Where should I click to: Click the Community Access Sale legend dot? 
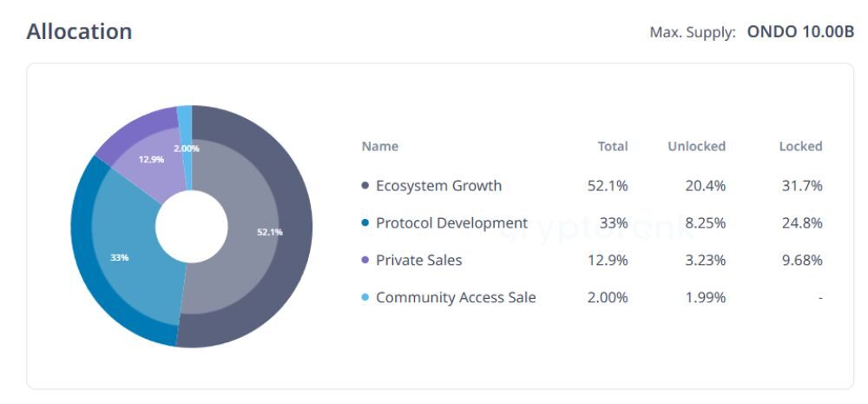pyautogui.click(x=365, y=298)
